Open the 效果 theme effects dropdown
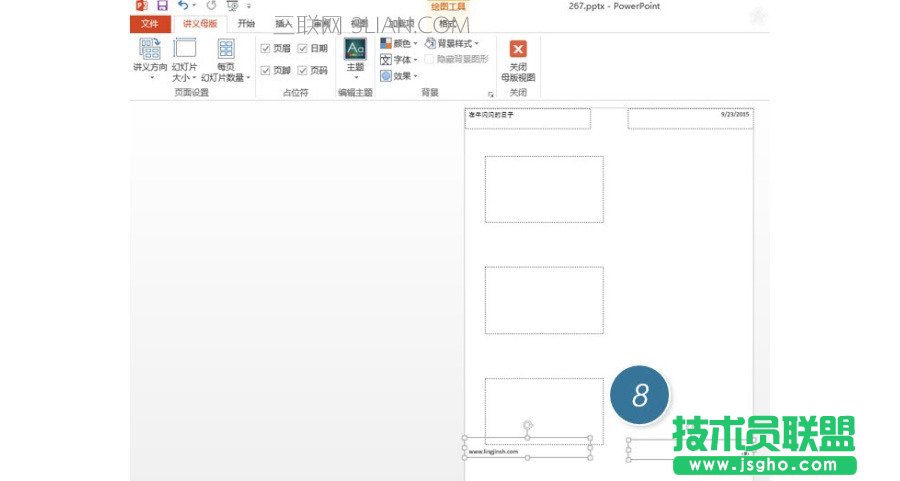Viewport: 900px width, 481px height. 399,76
